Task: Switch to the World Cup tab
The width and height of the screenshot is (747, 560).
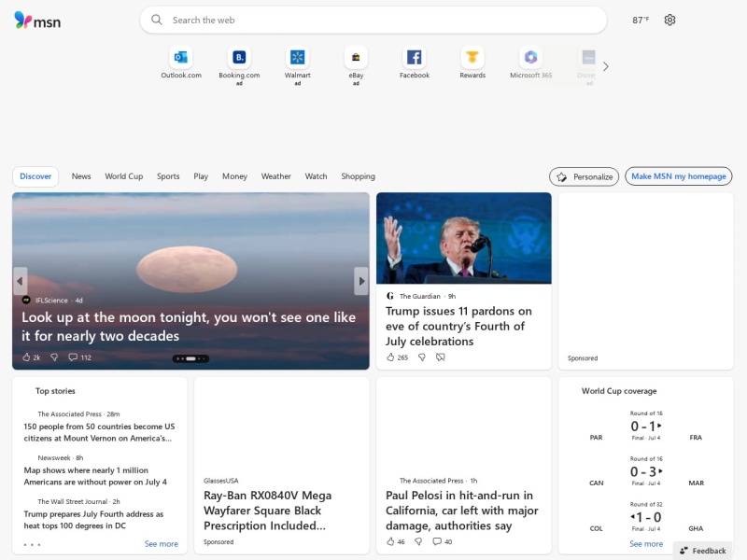Action: [124, 176]
